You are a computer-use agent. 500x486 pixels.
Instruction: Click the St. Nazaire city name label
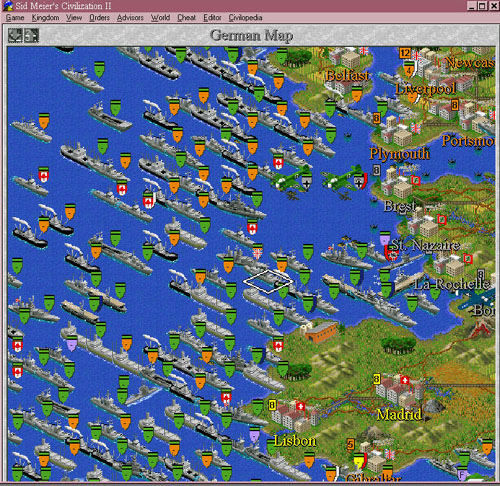coord(426,245)
